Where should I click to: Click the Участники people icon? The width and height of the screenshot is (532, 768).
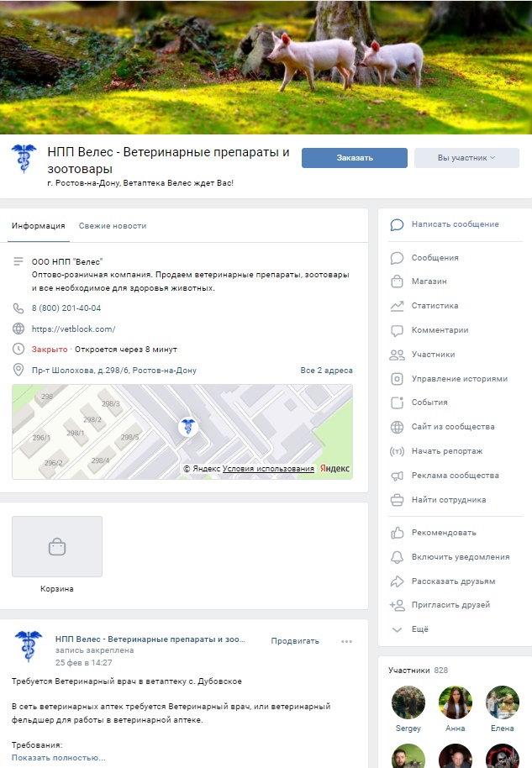397,355
